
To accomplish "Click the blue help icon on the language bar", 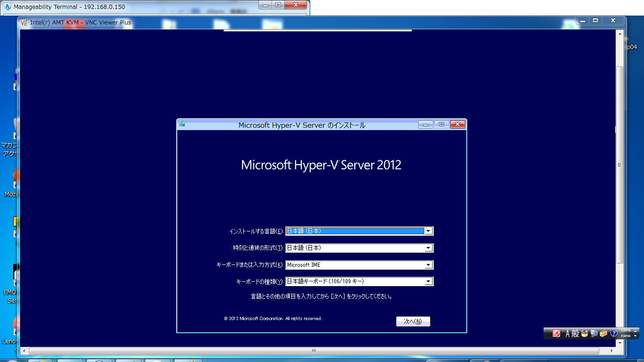I will tap(614, 333).
